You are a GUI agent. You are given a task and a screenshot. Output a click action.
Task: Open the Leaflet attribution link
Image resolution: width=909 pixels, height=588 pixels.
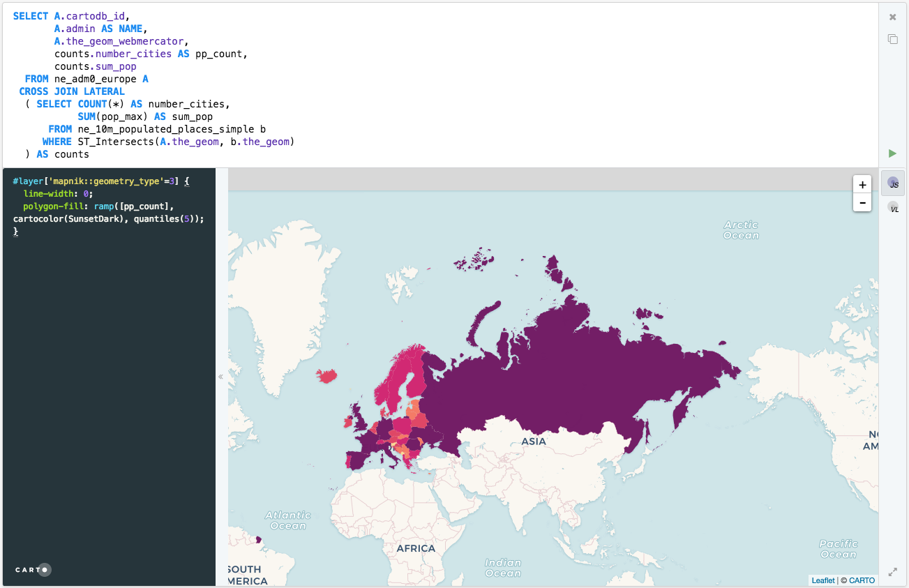pos(822,580)
